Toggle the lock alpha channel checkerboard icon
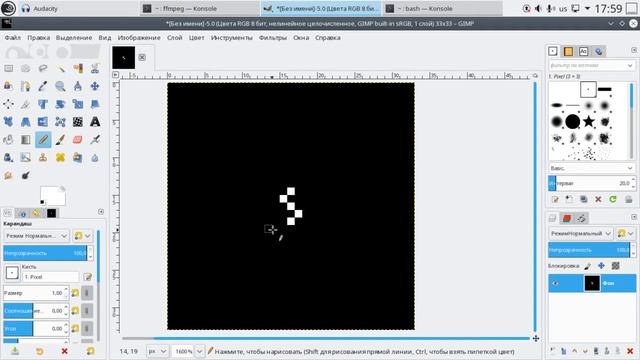 tap(616, 266)
